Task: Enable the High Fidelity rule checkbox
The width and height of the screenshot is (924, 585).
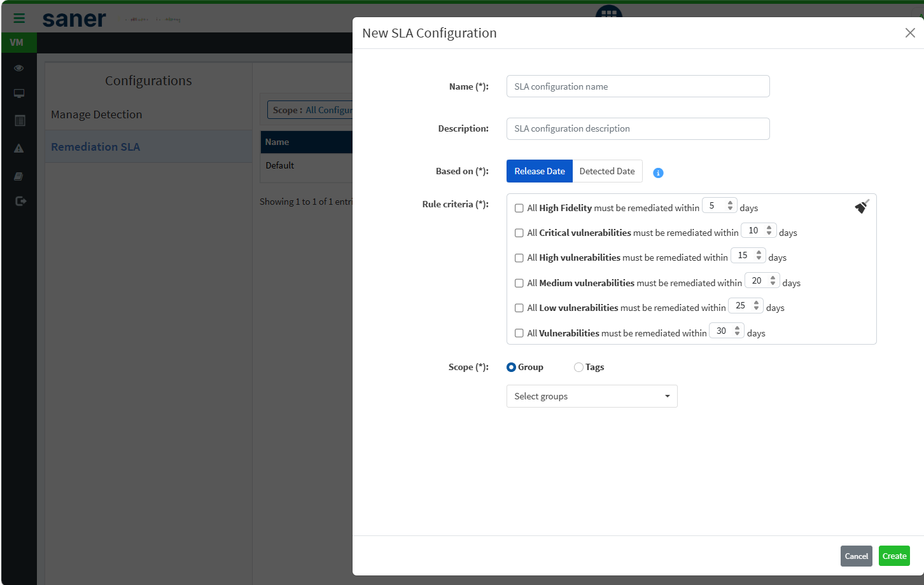Action: pyautogui.click(x=519, y=208)
